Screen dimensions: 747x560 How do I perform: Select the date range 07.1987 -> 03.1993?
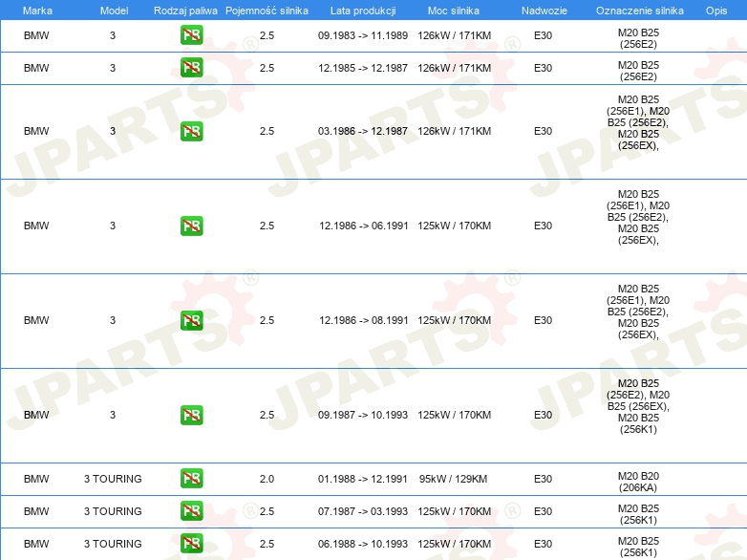click(363, 511)
